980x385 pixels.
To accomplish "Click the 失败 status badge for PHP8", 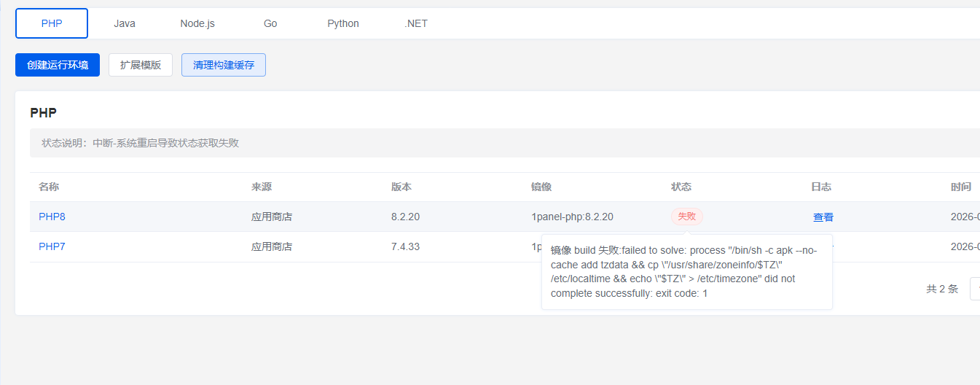I will coord(686,217).
